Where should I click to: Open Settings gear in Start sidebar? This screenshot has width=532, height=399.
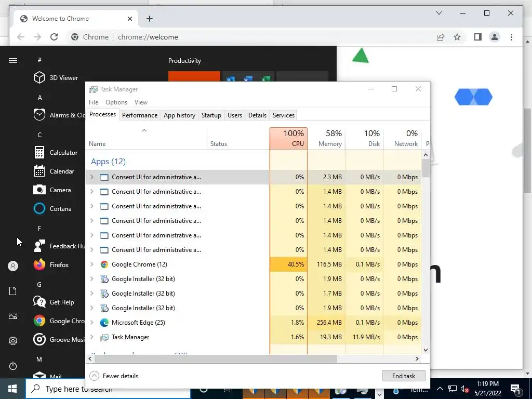(x=13, y=341)
